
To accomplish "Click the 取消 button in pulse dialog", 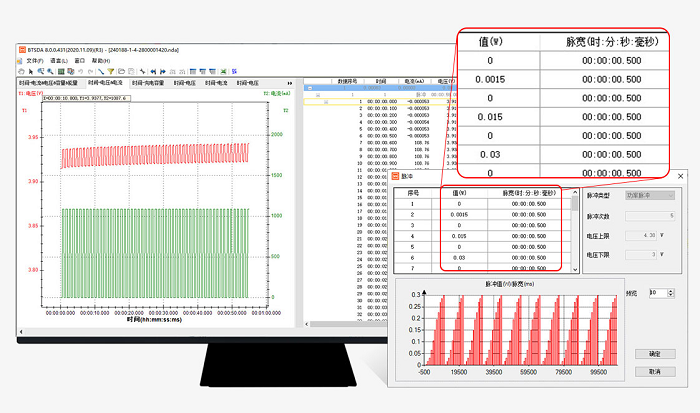I will 655,371.
